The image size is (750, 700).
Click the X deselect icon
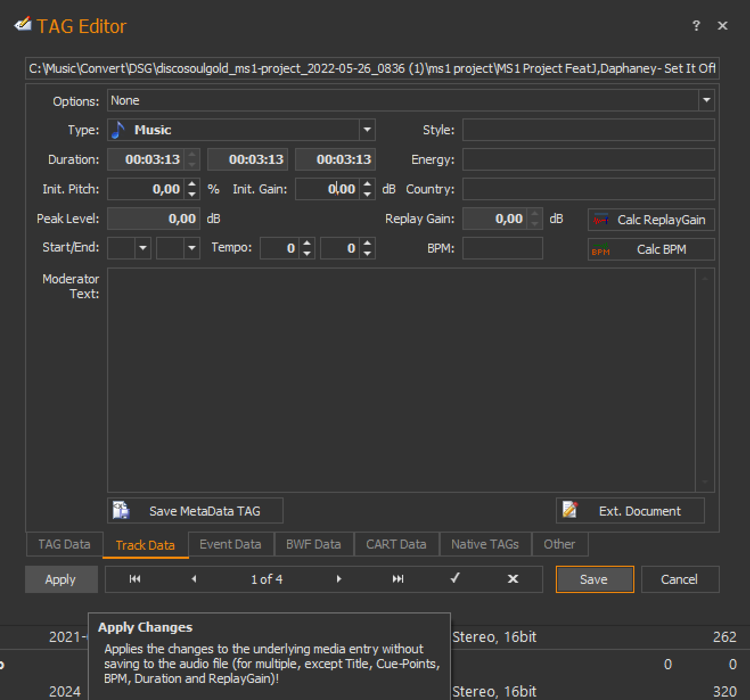click(x=513, y=579)
